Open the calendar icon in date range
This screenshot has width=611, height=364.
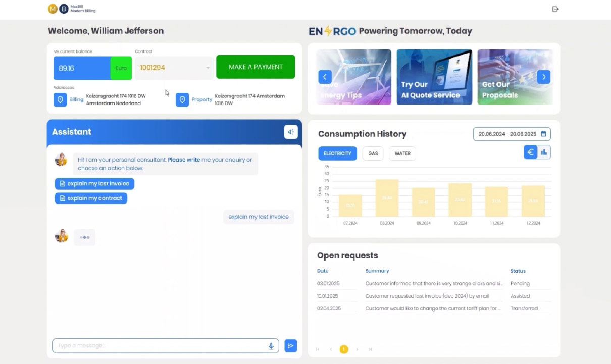click(x=543, y=134)
